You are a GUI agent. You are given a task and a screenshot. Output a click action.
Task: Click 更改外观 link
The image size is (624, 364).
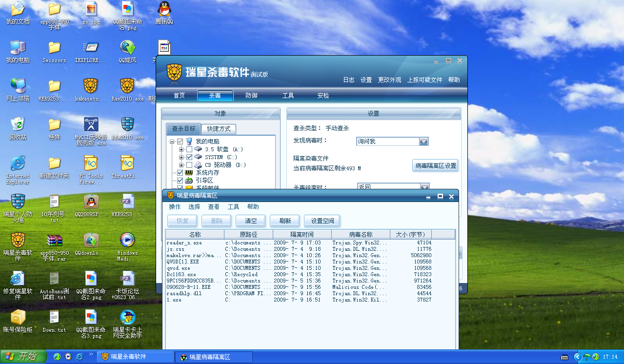point(389,80)
